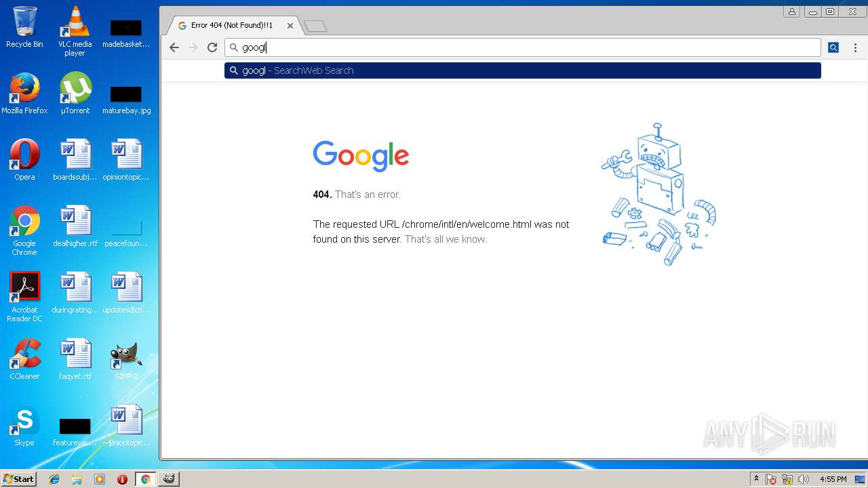868x488 pixels.
Task: Select maturebay.jpg file on desktop
Action: pos(126,99)
